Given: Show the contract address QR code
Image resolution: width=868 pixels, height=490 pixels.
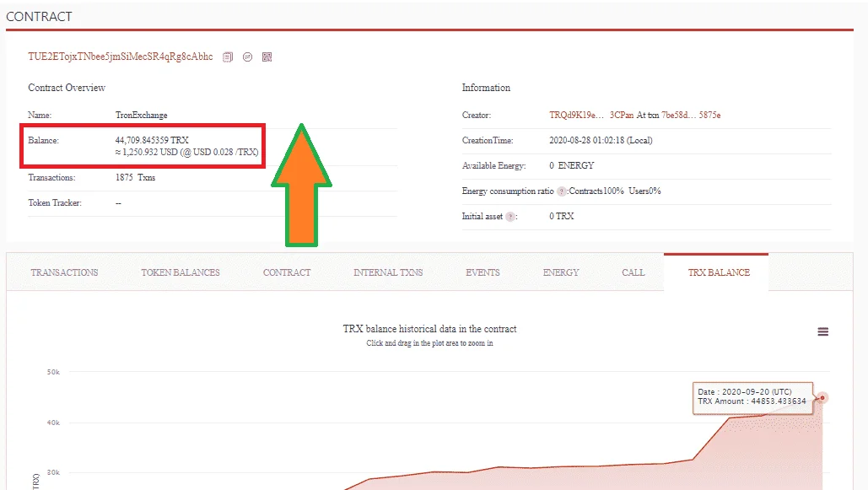Looking at the screenshot, I should (267, 57).
